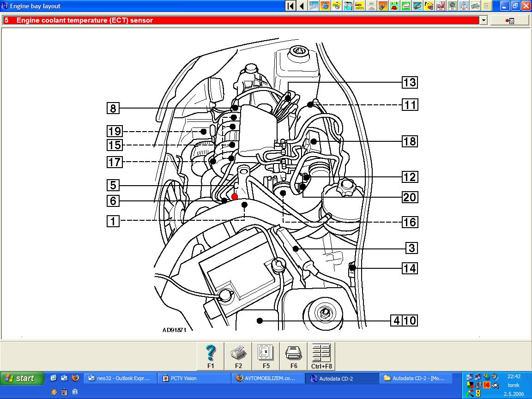Print using the F6 button
532x399 pixels.
(294, 356)
